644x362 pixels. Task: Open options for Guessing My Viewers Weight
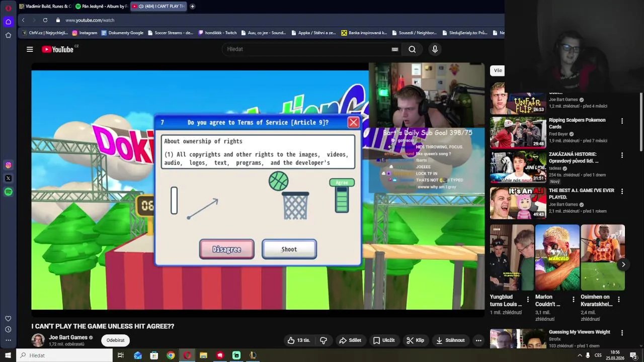coord(622,333)
